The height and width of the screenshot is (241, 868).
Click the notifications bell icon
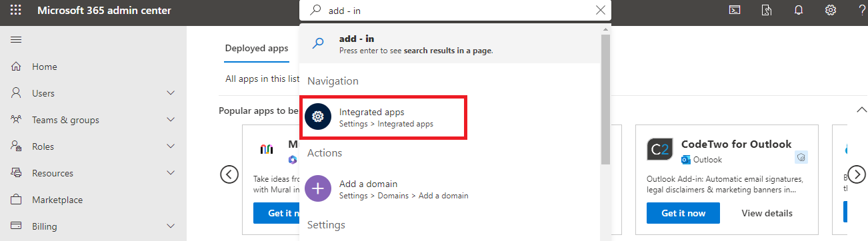[799, 10]
